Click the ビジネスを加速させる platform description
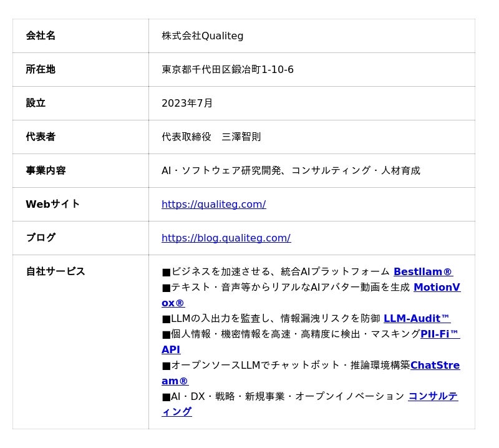Viewport: 499px width, 448px height. point(276,271)
